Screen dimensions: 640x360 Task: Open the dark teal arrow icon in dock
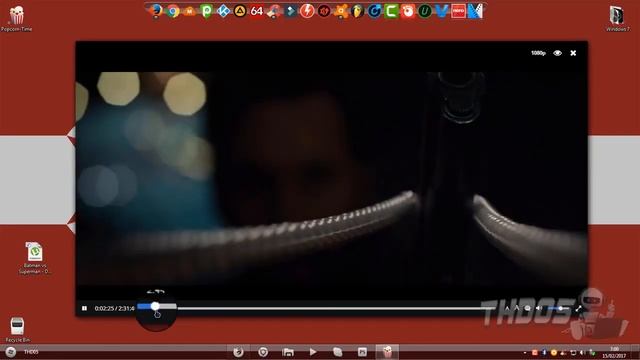pyautogui.click(x=290, y=11)
